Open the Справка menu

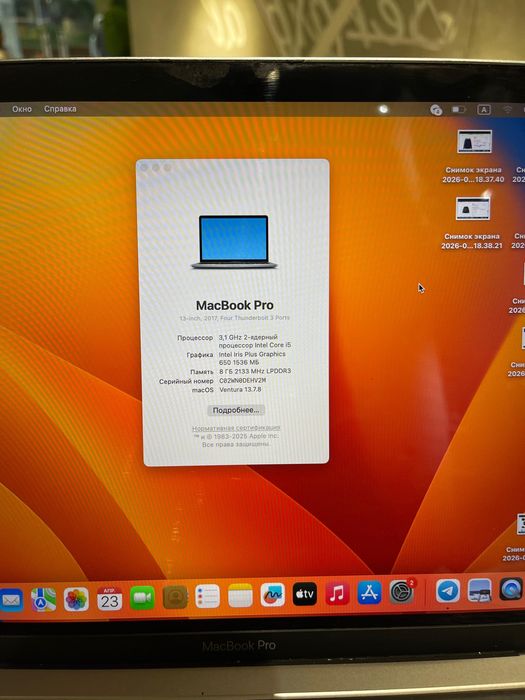click(x=60, y=109)
